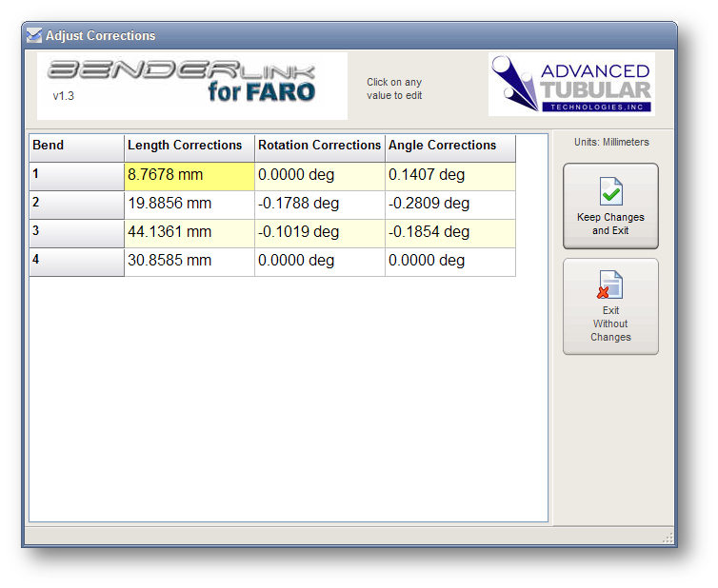The height and width of the screenshot is (588, 718).
Task: Select the Bend 4 row header
Action: pos(76,261)
